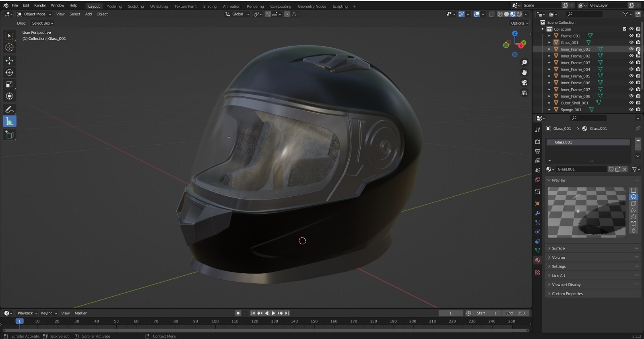Choose the Select Box tool icon
This screenshot has width=644, height=339.
point(9,36)
